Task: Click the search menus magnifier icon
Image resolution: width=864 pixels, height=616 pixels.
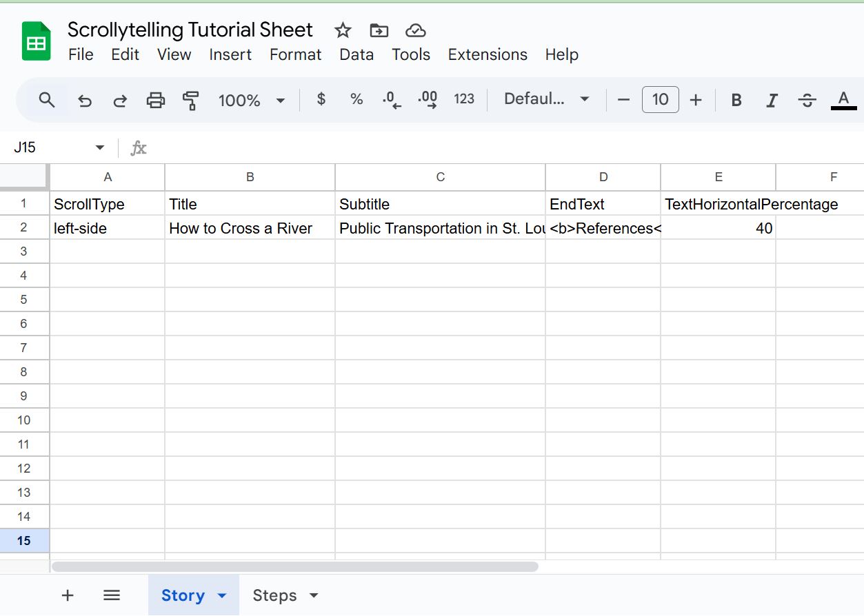Action: pyautogui.click(x=47, y=101)
